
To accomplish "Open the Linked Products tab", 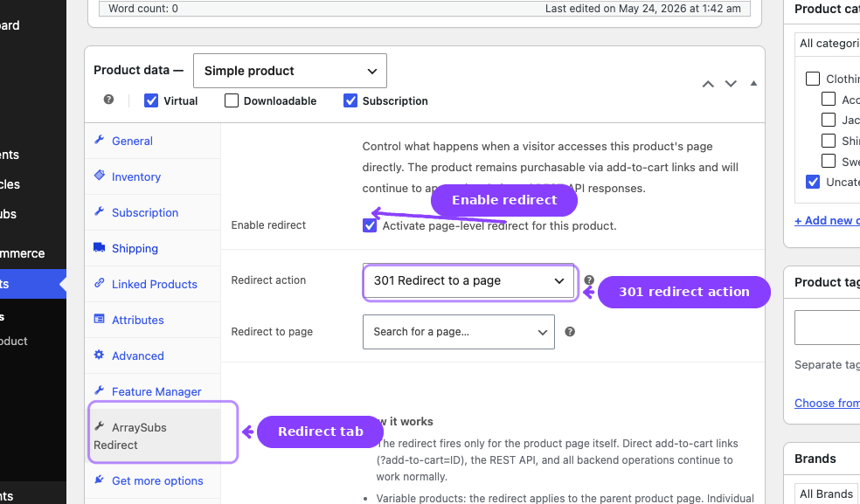I will click(x=152, y=284).
